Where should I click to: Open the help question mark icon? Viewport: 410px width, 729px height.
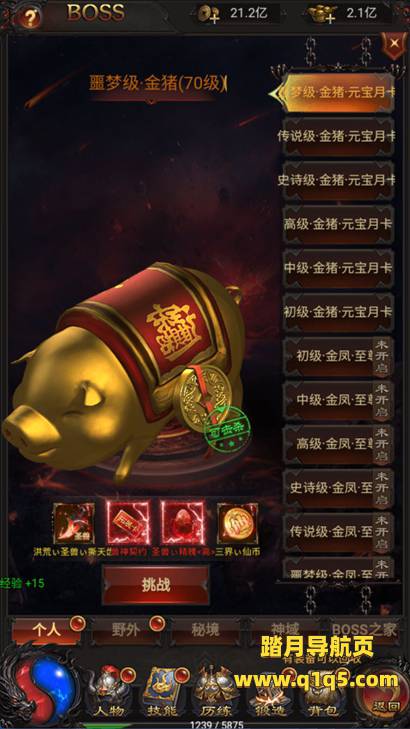pos(31,18)
